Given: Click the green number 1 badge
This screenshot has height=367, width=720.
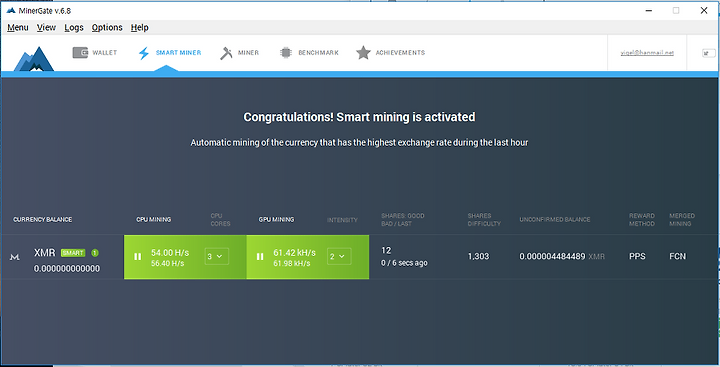Looking at the screenshot, I should (95, 253).
